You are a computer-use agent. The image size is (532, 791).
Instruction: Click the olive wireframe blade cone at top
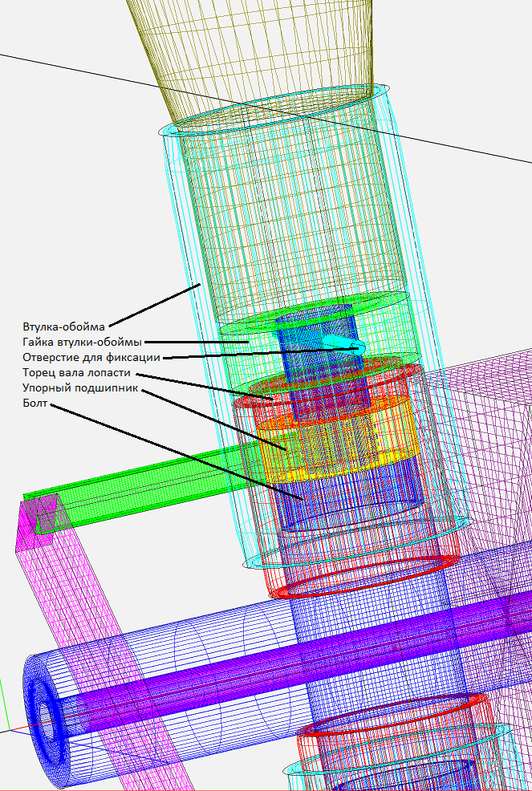257,48
